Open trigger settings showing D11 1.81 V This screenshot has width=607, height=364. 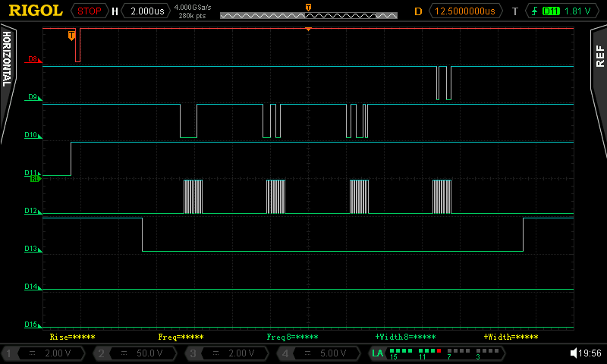561,11
